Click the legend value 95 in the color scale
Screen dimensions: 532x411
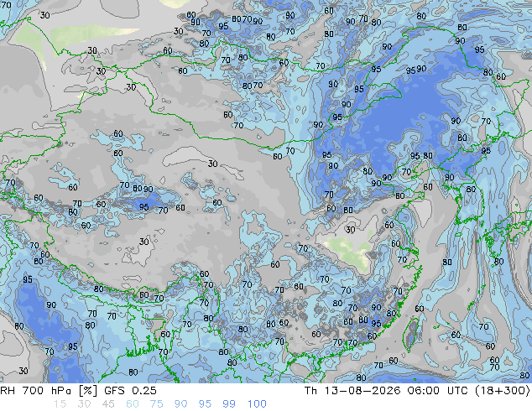[205, 404]
